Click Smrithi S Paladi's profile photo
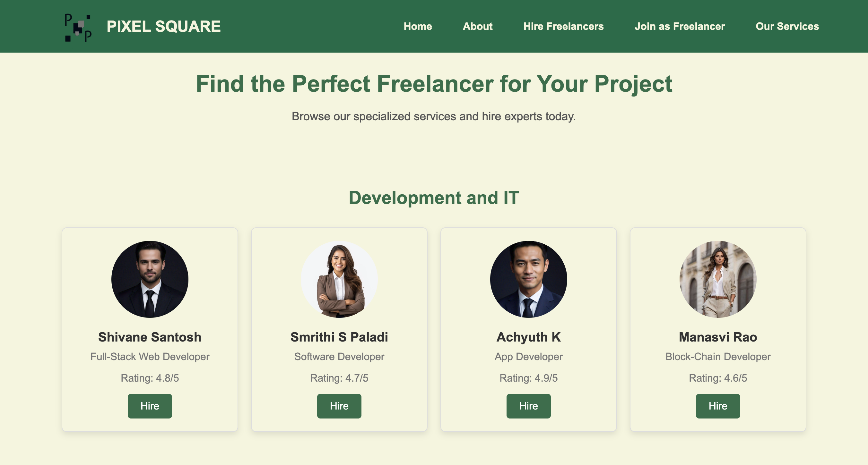Image resolution: width=868 pixels, height=465 pixels. click(x=339, y=279)
